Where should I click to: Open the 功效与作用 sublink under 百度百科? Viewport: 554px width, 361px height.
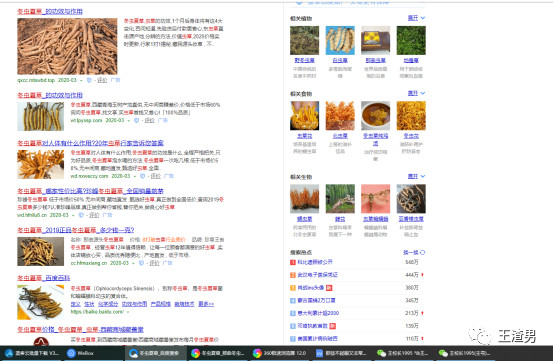tap(134, 304)
